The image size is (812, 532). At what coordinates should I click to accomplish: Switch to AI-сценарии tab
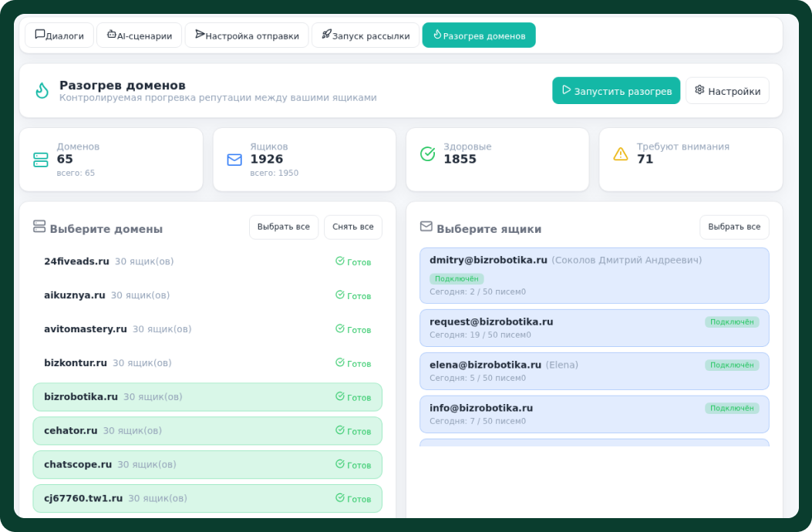(140, 35)
